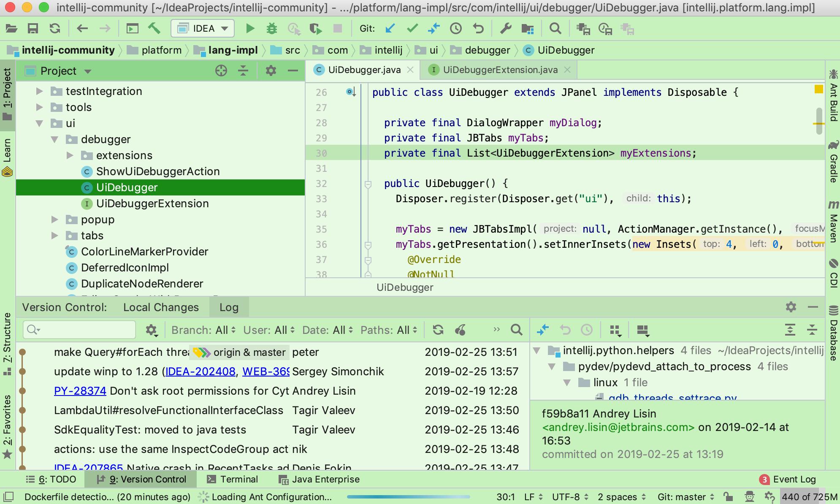Run the IDEA configuration with the play icon
Screen dimensions: 840x504
(x=250, y=29)
